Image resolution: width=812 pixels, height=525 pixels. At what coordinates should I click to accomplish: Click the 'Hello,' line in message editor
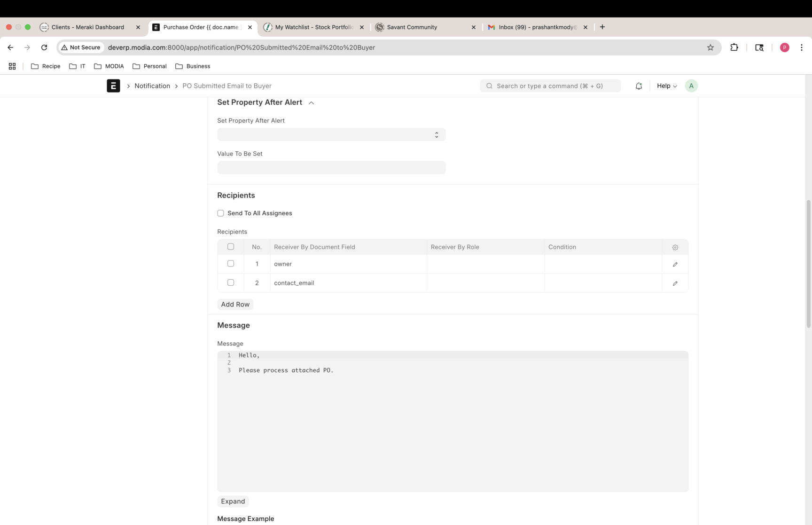click(249, 355)
